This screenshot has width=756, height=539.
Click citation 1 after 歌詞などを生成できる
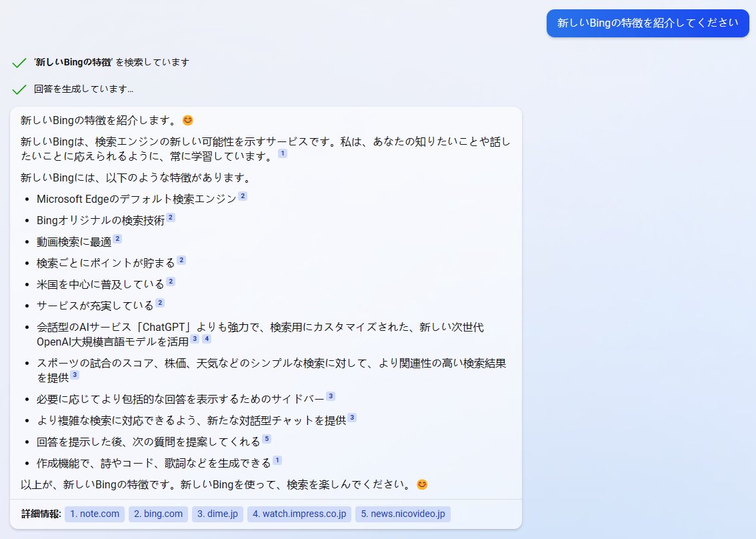(277, 460)
